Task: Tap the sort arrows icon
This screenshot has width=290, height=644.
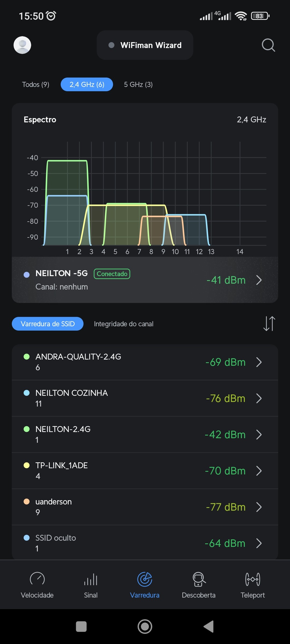Action: [x=269, y=324]
